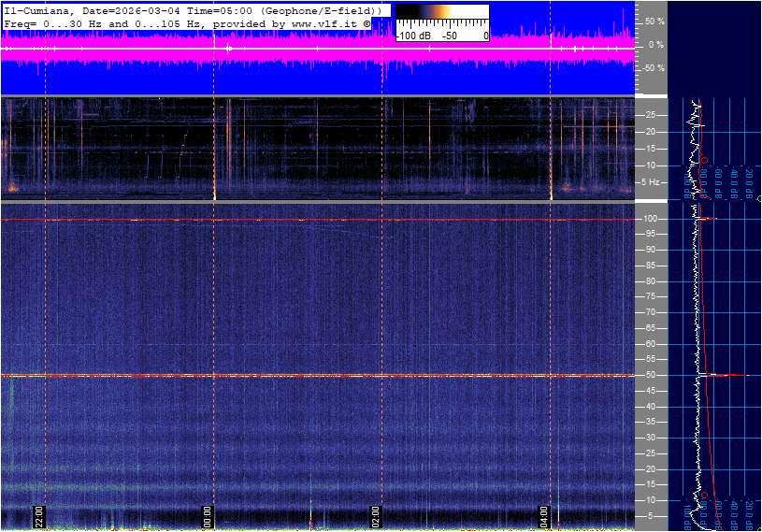The image size is (762, 532).
Task: Click the 50 % amplitude axis label
Action: [x=654, y=21]
